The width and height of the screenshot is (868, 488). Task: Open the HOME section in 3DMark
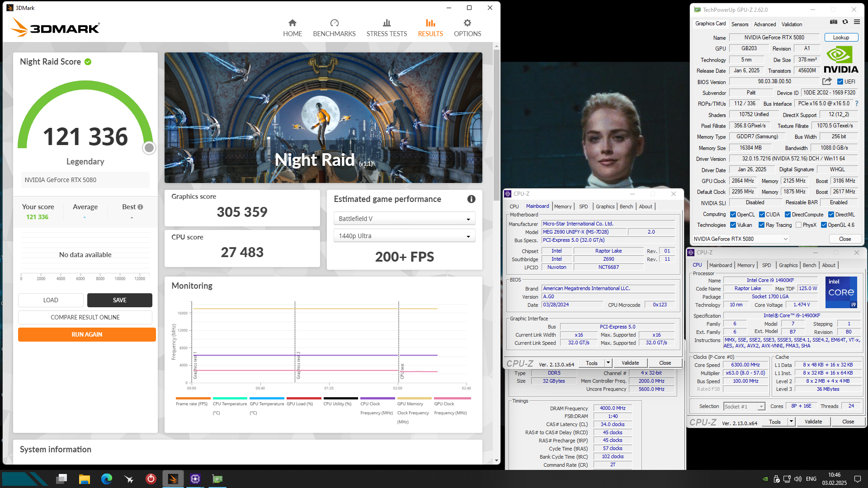coord(292,28)
